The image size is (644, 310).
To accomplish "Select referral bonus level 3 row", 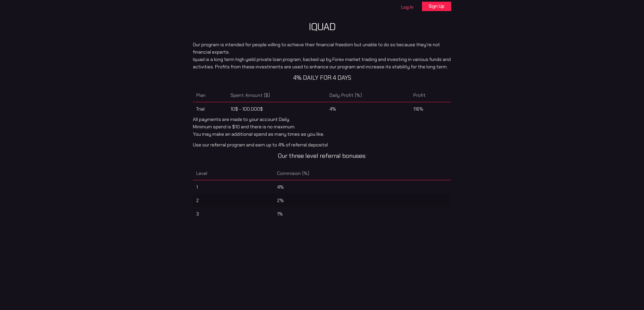I will coord(322,214).
